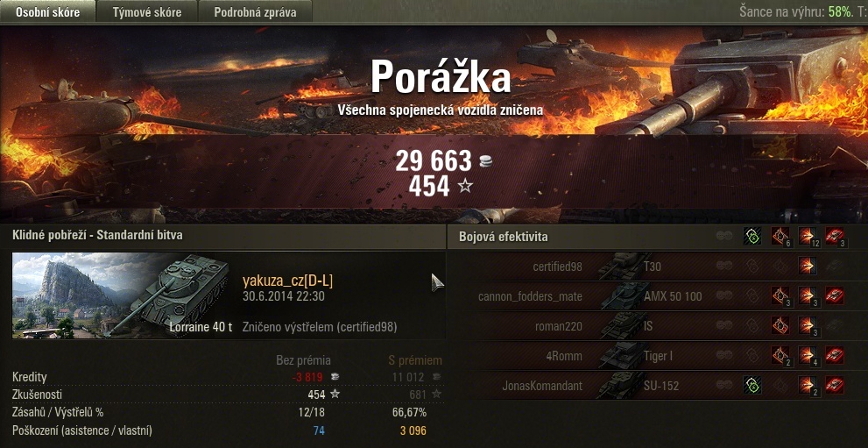Click the critical hits icon showing 6 in header
The height and width of the screenshot is (448, 868).
click(780, 236)
